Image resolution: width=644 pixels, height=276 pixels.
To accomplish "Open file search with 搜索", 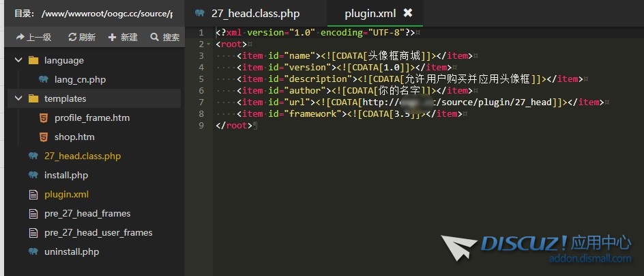I will (165, 38).
